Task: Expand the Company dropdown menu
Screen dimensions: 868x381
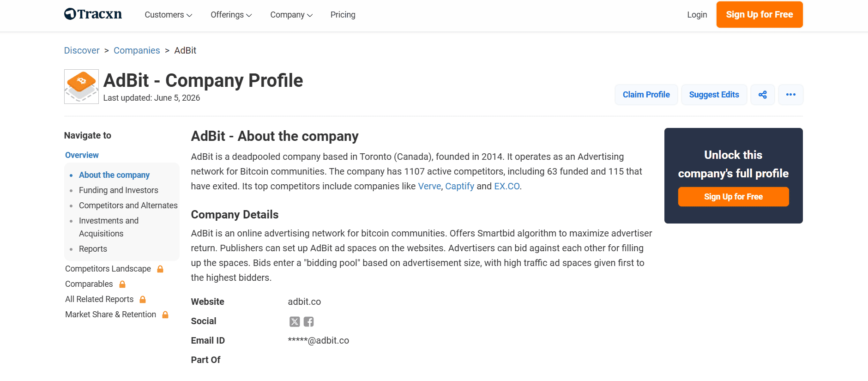Action: pos(291,15)
